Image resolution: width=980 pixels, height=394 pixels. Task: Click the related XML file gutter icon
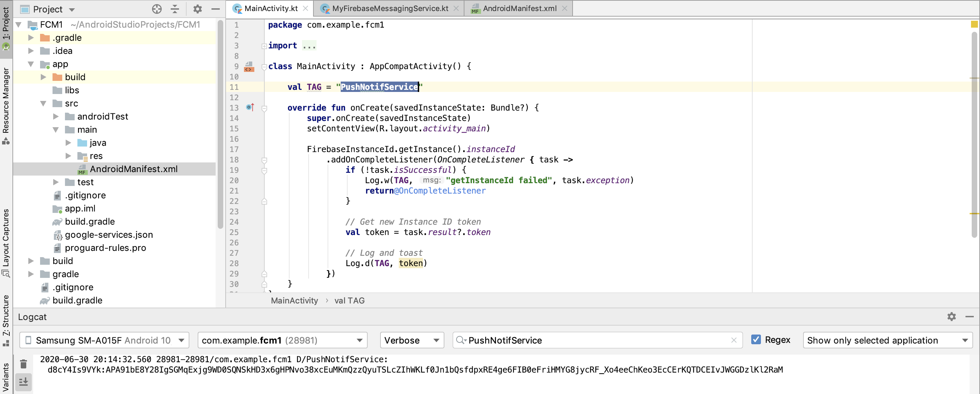249,67
